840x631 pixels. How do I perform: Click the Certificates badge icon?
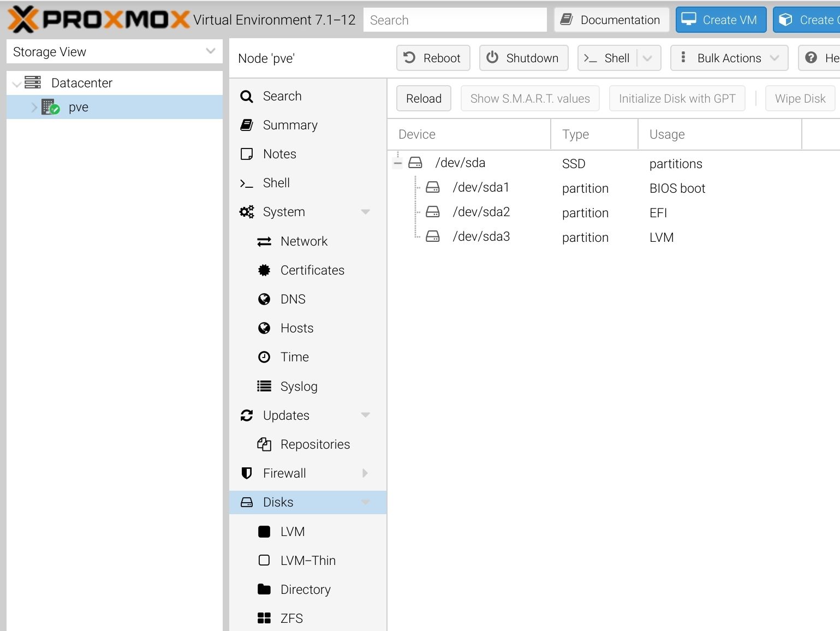pyautogui.click(x=264, y=270)
